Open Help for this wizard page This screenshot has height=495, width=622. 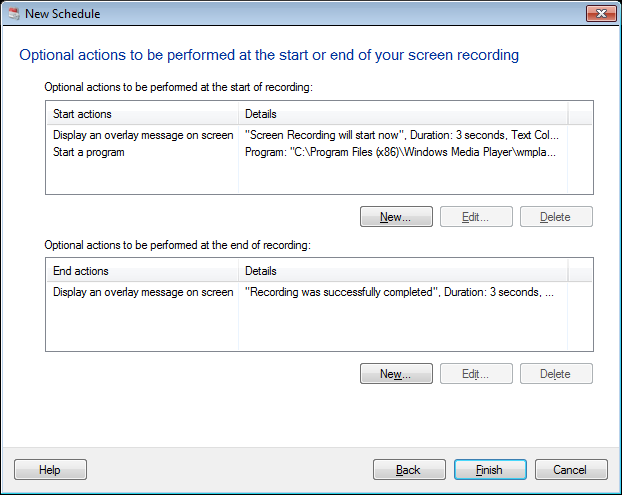pyautogui.click(x=50, y=470)
